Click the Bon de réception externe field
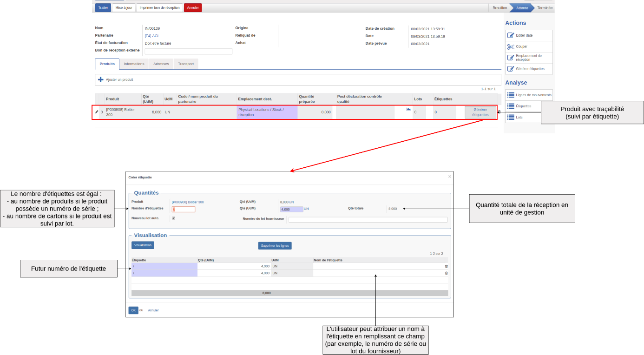 [x=189, y=52]
